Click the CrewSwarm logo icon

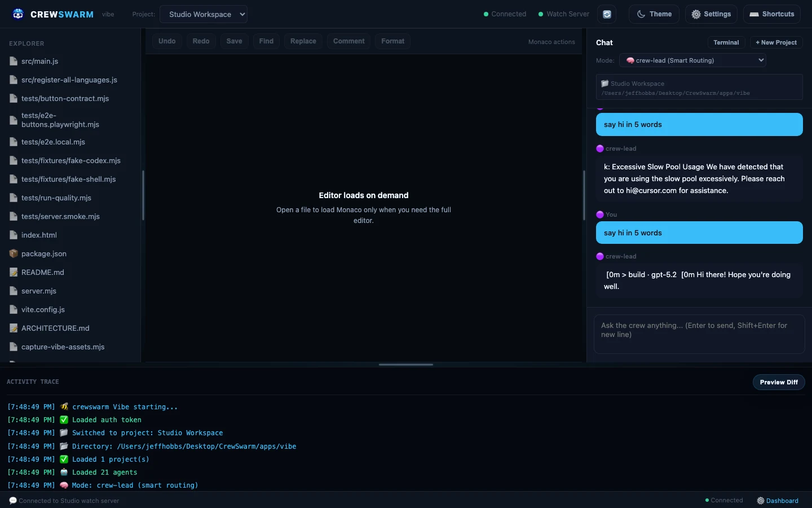coord(17,14)
